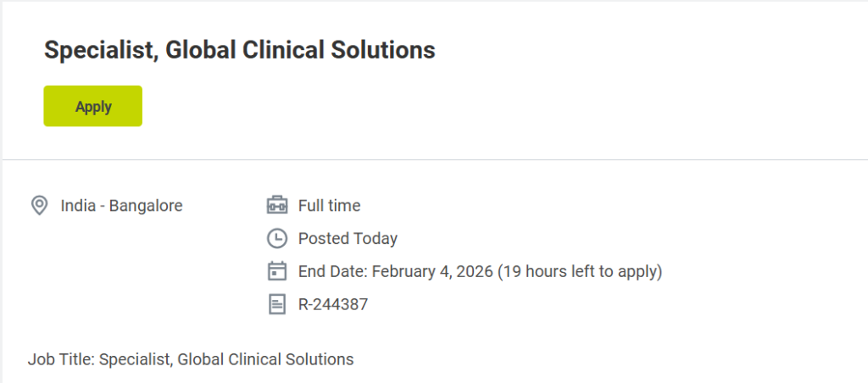Click the requisition ID R-244387

click(x=333, y=304)
